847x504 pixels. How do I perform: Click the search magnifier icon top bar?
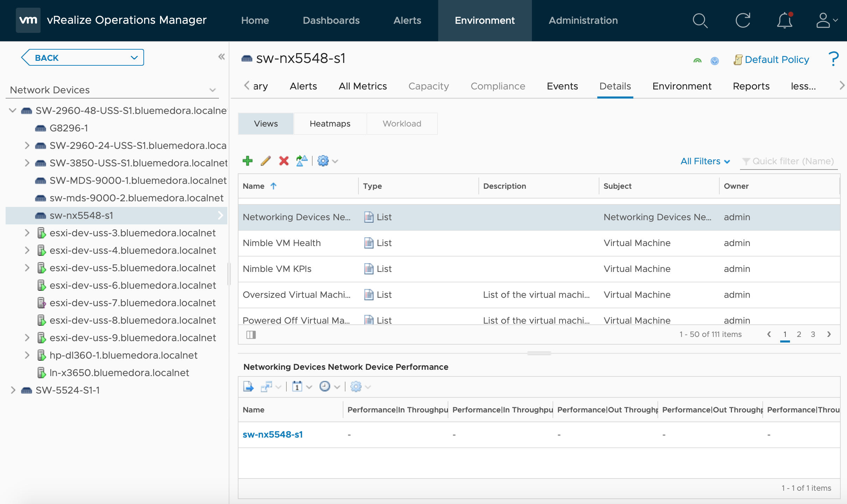pyautogui.click(x=700, y=20)
